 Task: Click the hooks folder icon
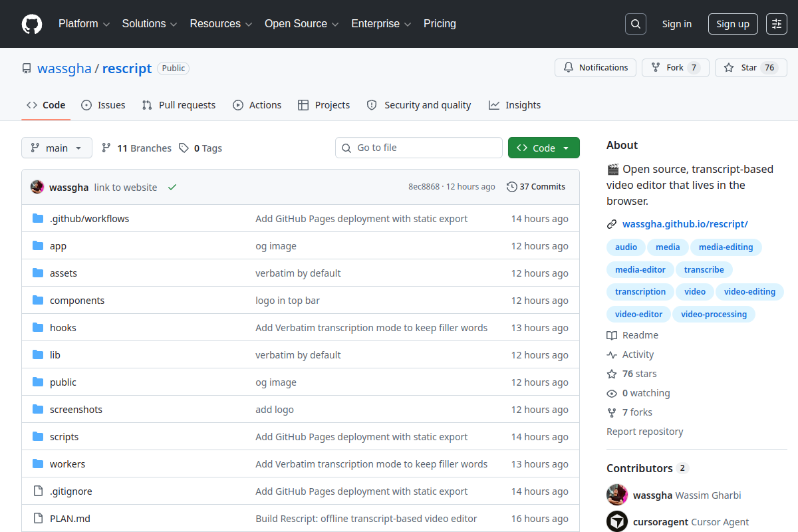pos(38,327)
